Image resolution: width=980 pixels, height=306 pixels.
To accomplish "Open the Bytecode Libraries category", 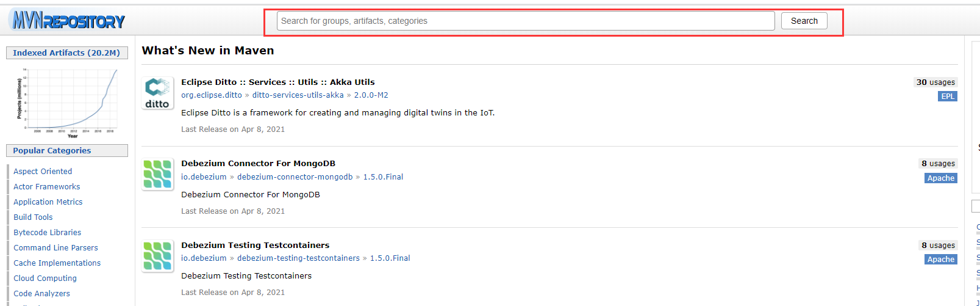I will pyautogui.click(x=48, y=233).
